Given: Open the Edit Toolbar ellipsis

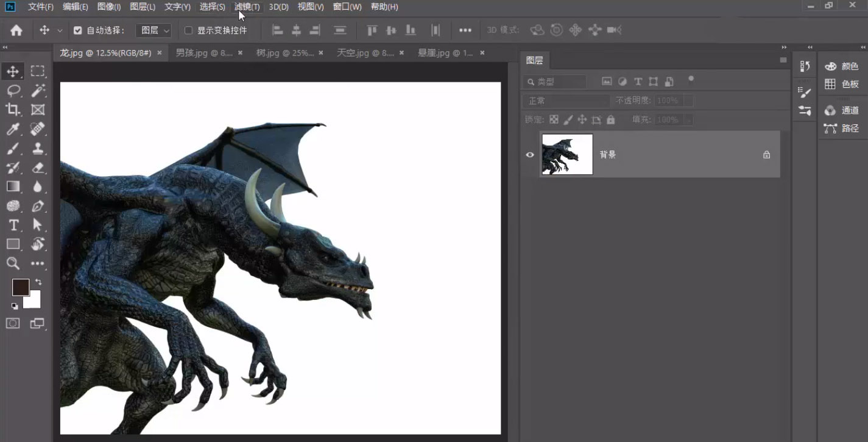Looking at the screenshot, I should click(38, 263).
